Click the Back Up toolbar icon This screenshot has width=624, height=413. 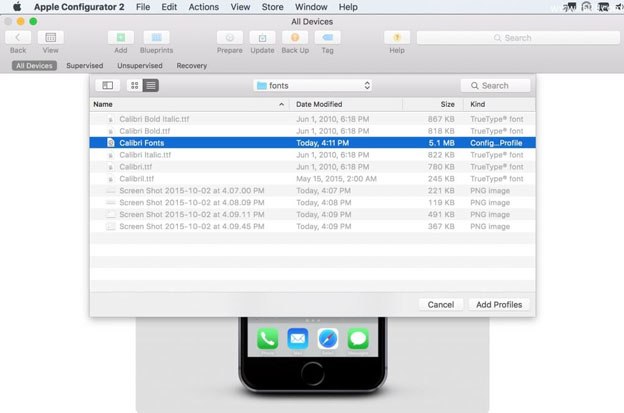(295, 37)
